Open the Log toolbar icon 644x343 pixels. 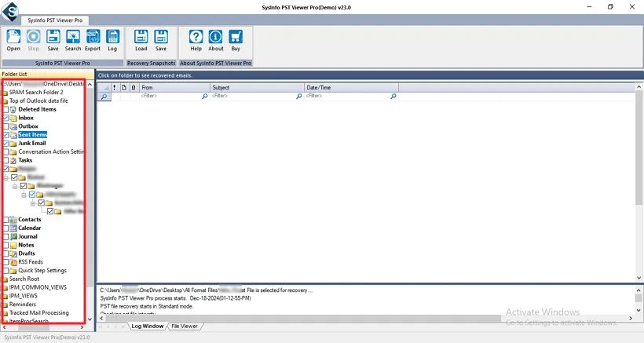point(112,37)
